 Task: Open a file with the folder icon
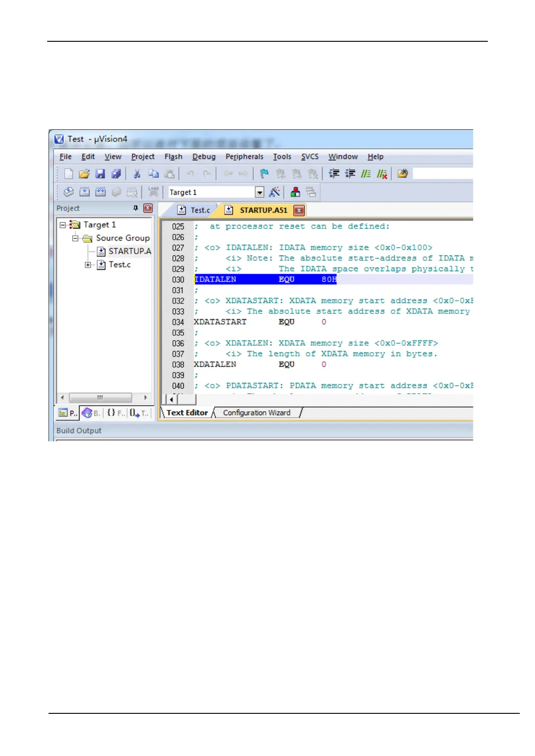[84, 174]
